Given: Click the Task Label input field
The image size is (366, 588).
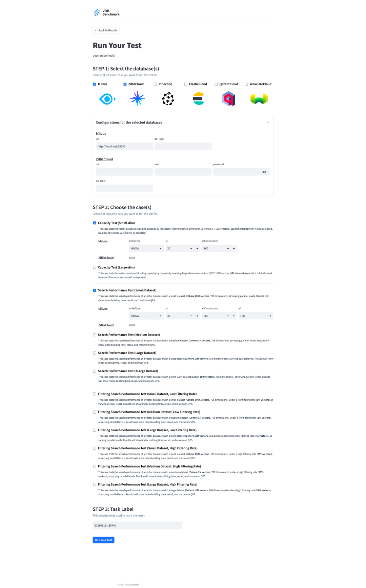Looking at the screenshot, I should 137,526.
